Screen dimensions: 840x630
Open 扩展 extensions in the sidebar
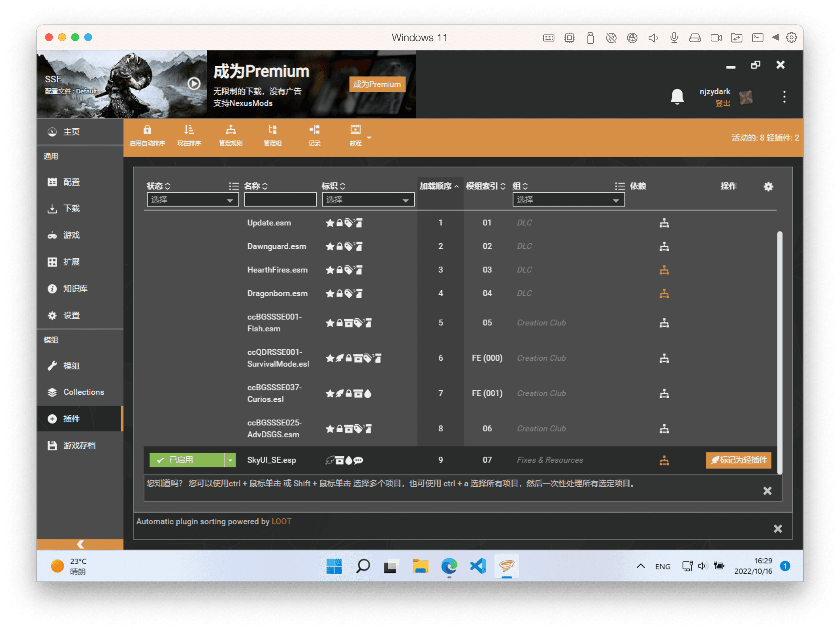[x=80, y=262]
